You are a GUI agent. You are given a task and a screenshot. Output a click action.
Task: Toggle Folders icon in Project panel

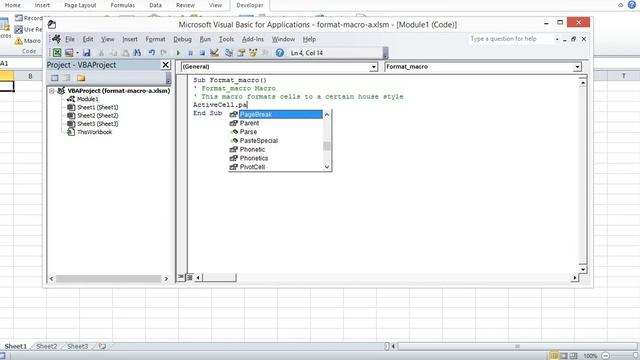pyautogui.click(x=81, y=78)
